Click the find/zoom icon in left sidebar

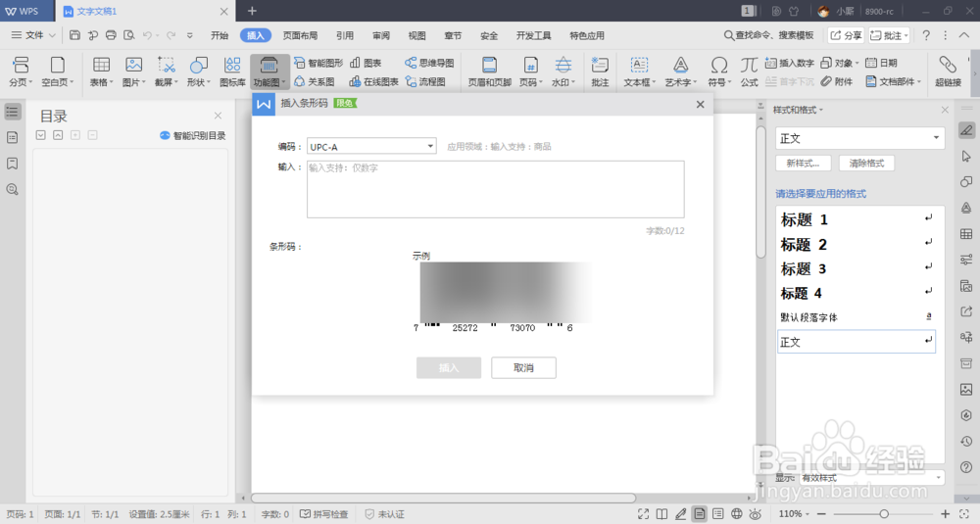(x=12, y=189)
